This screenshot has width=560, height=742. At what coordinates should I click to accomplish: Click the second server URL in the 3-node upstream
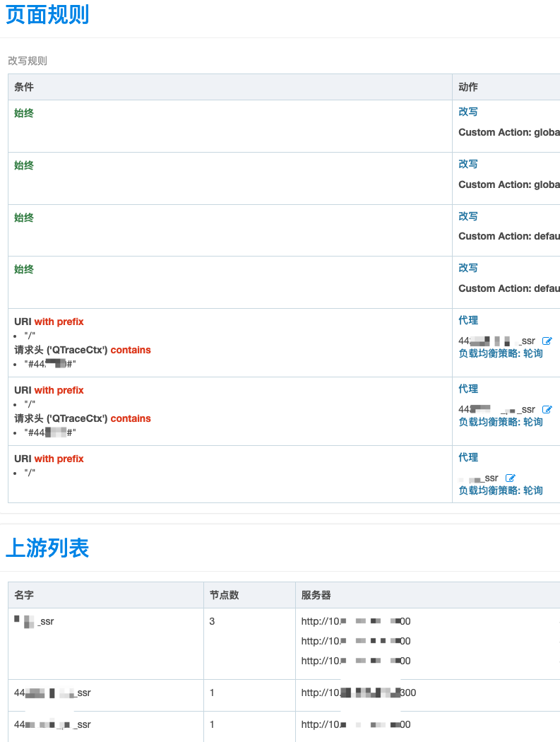pos(356,641)
